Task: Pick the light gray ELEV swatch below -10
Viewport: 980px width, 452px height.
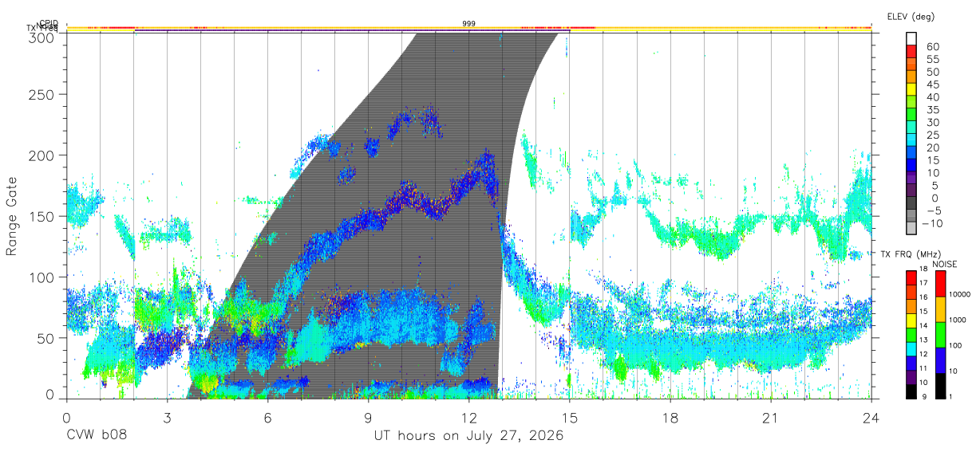Action: click(911, 228)
